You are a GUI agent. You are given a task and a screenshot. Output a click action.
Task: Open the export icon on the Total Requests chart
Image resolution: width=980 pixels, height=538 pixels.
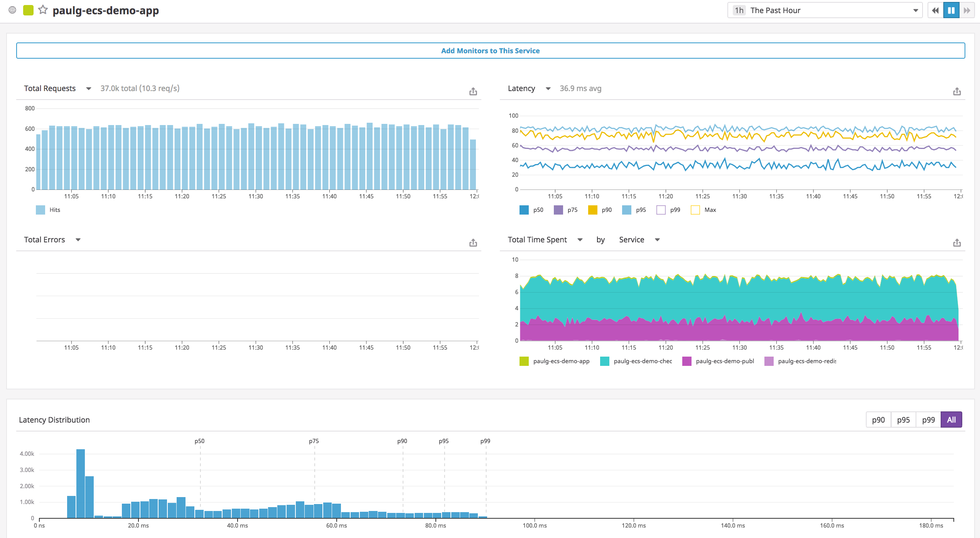point(473,91)
